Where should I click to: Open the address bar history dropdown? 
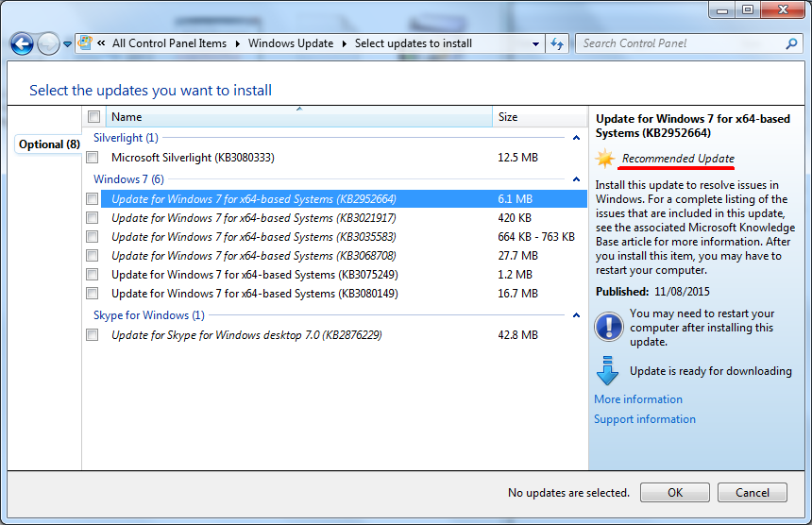pos(536,44)
